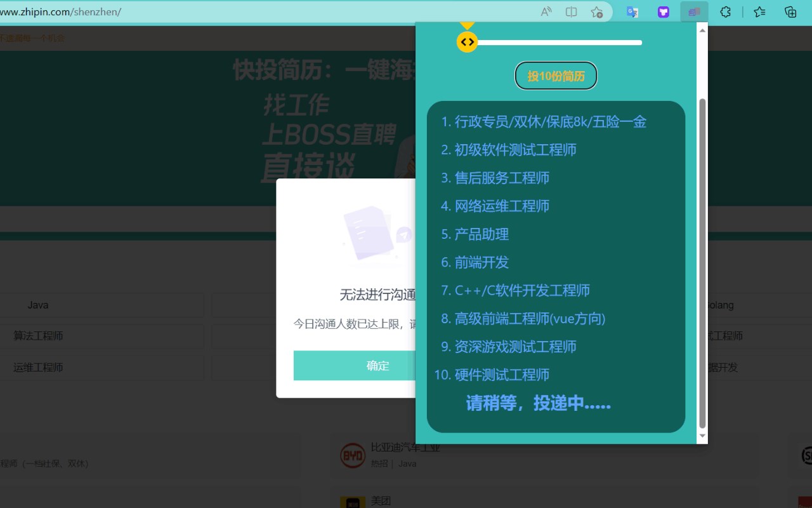Screen dimensions: 812x508
Task: Click the Java job category link
Action: [x=38, y=305]
